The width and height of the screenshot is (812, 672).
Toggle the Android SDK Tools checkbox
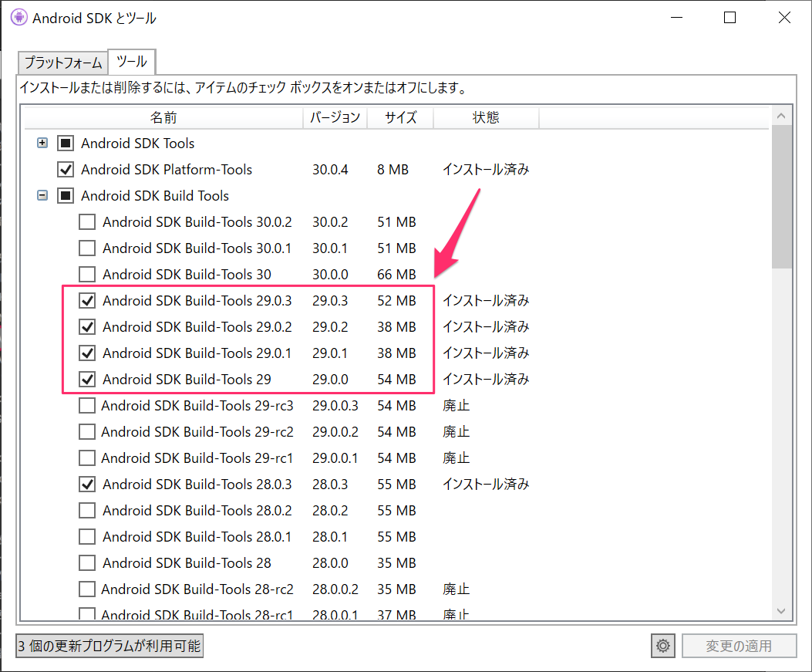click(x=66, y=143)
